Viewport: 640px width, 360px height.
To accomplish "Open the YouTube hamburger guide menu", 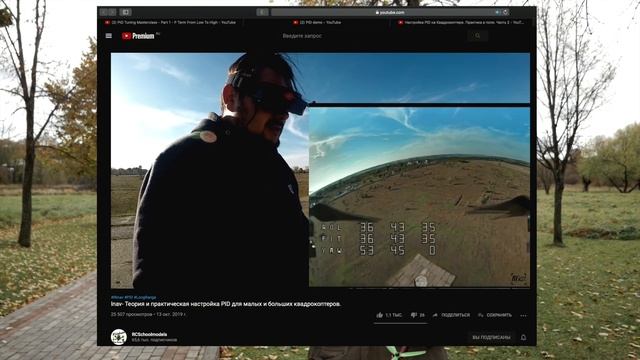I will pyautogui.click(x=109, y=36).
